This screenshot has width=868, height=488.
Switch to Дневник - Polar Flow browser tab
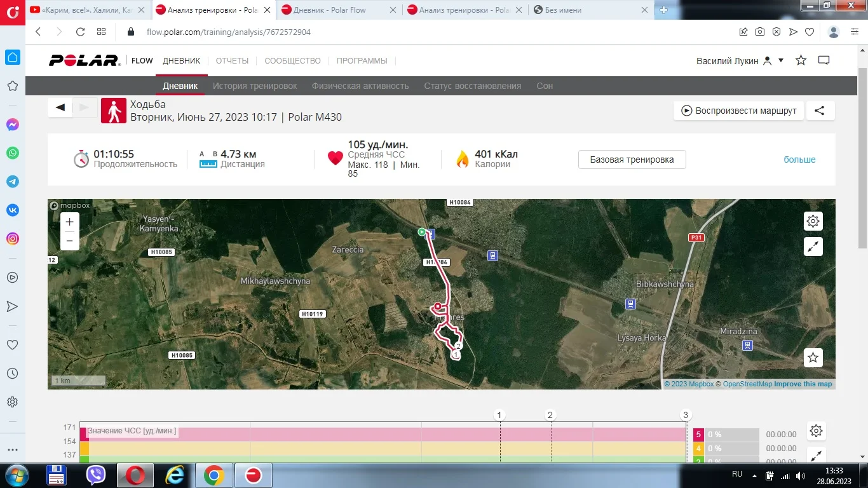point(338,10)
